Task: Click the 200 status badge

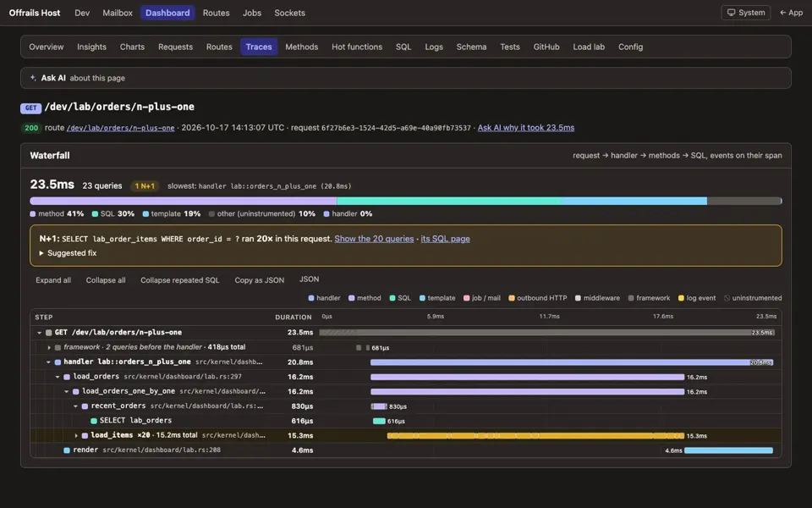Action: [31, 128]
